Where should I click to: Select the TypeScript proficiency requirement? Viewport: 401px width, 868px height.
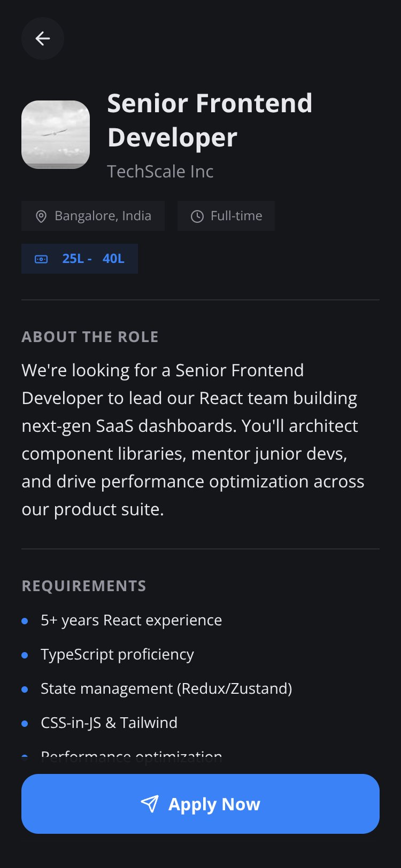(x=117, y=654)
